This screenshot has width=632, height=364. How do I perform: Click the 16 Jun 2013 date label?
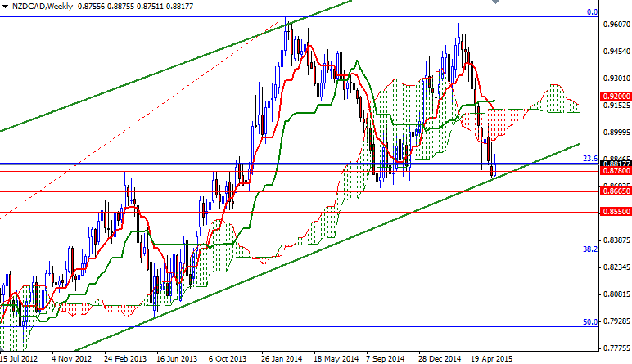click(x=177, y=358)
